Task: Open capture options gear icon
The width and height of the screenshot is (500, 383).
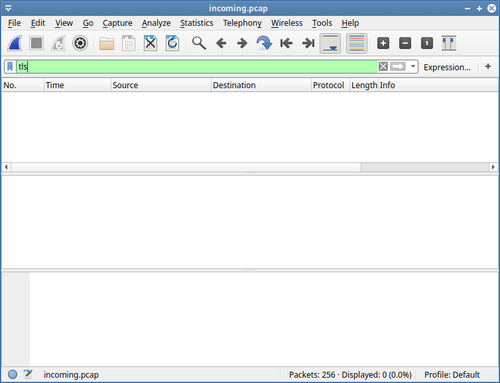Action: click(80, 43)
